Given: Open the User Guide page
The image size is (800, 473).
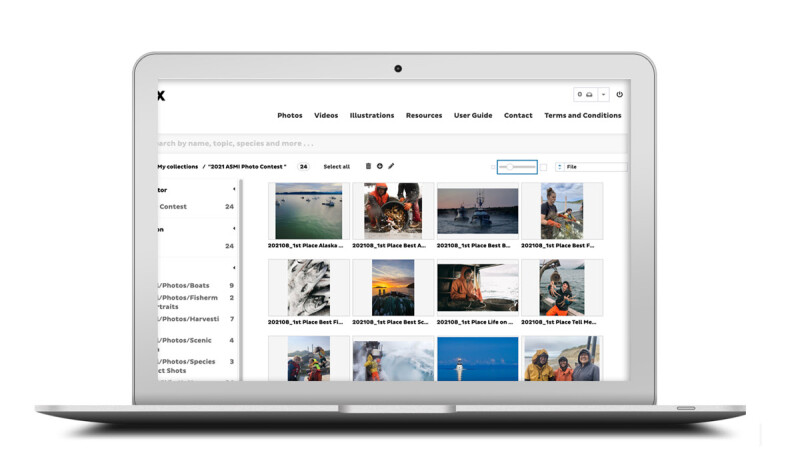Looking at the screenshot, I should pyautogui.click(x=473, y=116).
